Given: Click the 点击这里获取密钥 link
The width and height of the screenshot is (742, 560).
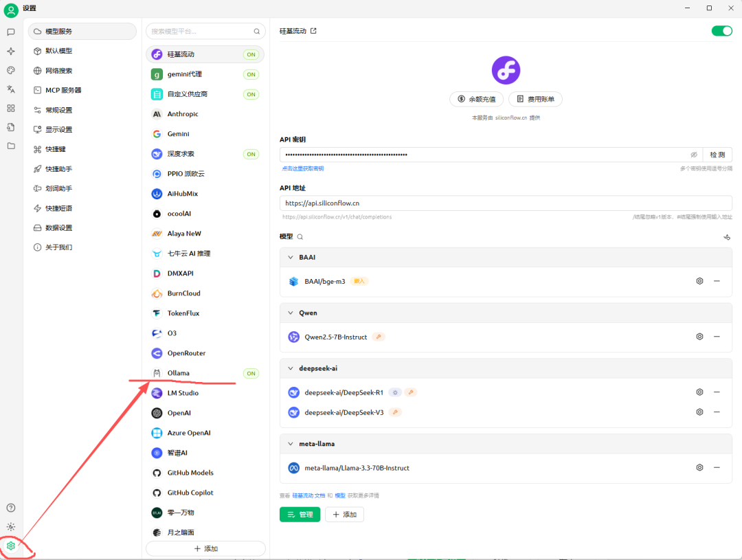Looking at the screenshot, I should click(303, 168).
